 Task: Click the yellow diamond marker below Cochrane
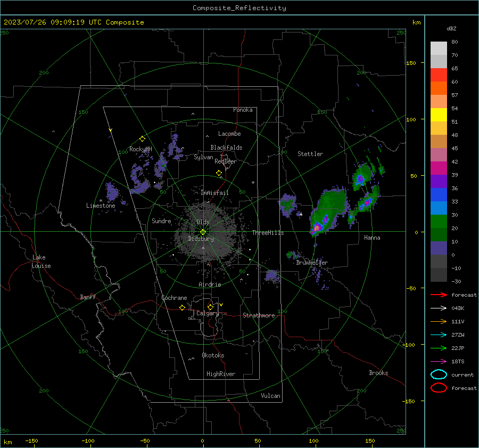pos(182,307)
